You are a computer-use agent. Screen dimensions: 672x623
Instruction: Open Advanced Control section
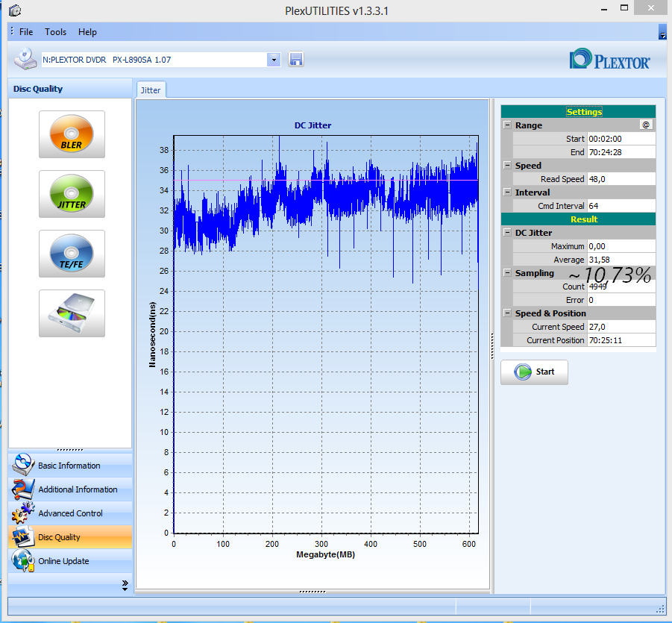[70, 513]
